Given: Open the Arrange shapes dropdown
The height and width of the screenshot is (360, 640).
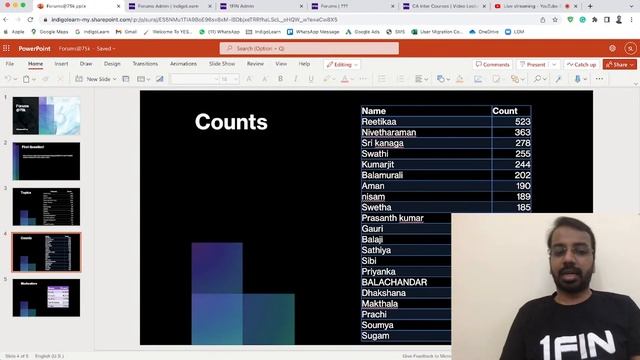Looking at the screenshot, I should (517, 79).
